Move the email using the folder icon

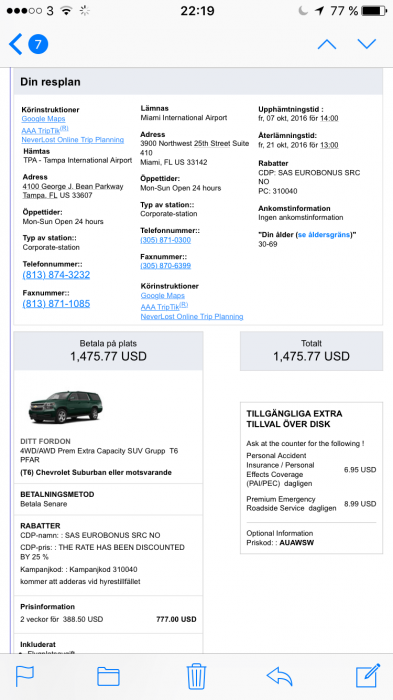tap(108, 676)
